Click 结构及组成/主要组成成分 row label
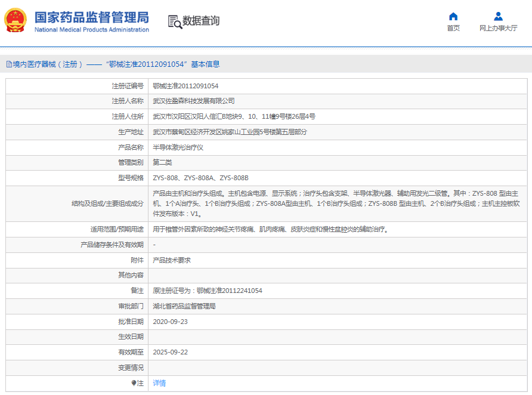The height and width of the screenshot is (395, 532). point(107,203)
